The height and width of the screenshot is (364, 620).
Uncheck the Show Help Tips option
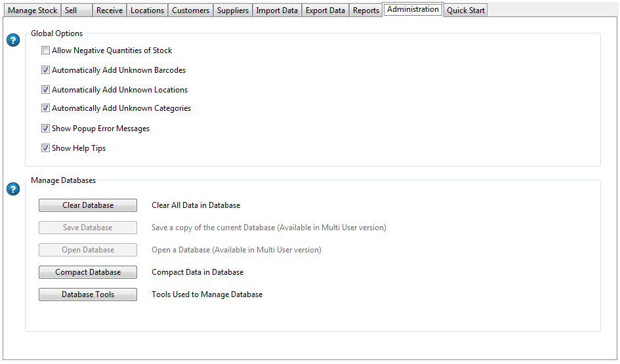click(46, 148)
